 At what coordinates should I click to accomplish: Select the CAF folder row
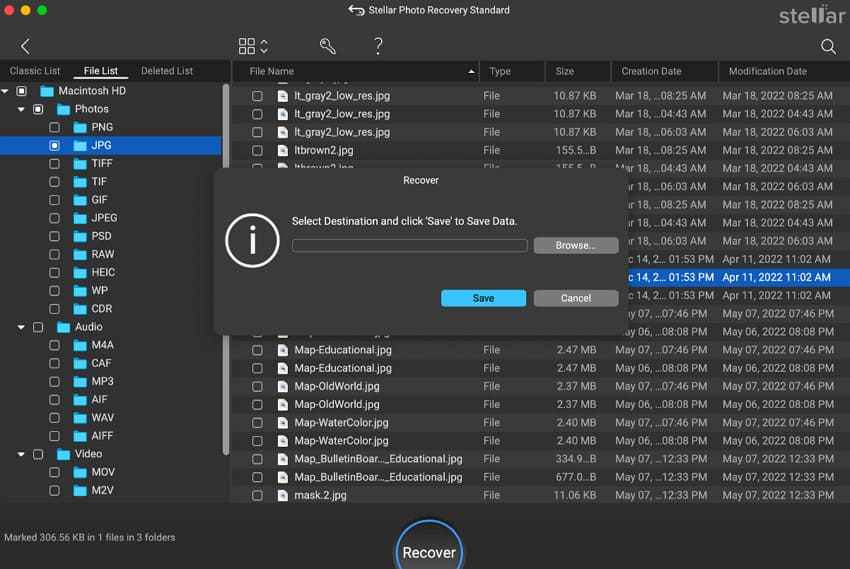pyautogui.click(x=111, y=363)
